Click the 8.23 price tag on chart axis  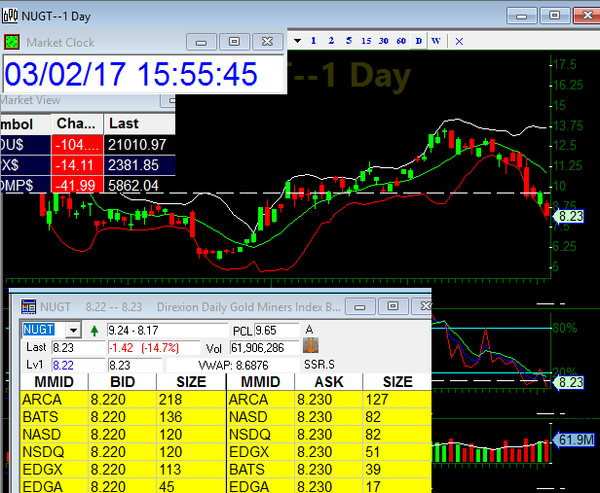point(570,212)
